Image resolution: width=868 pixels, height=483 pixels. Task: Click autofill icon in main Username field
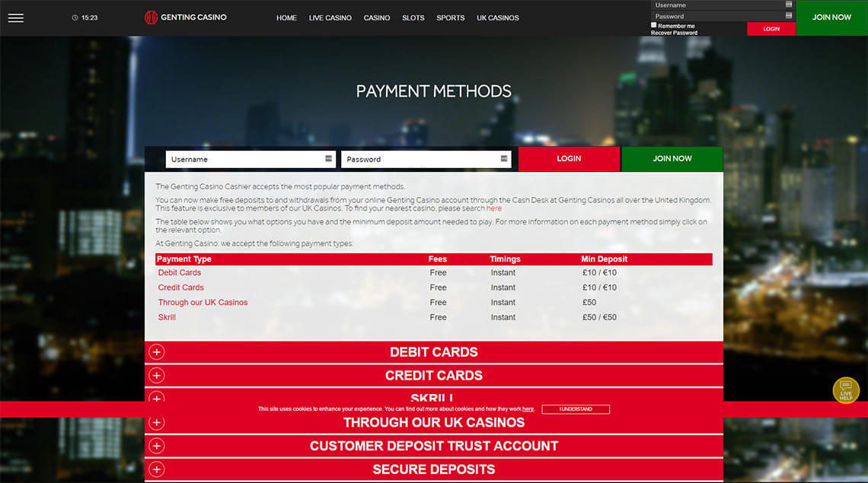pyautogui.click(x=328, y=159)
